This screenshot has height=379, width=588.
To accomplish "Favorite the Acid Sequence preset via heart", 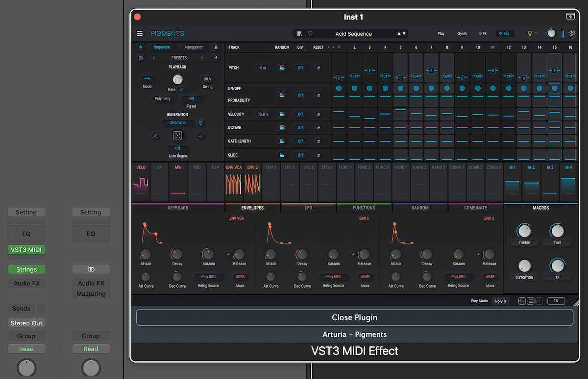I will [x=310, y=34].
